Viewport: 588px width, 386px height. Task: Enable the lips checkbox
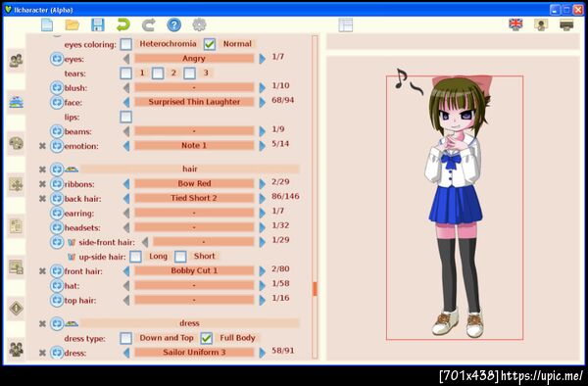point(126,117)
